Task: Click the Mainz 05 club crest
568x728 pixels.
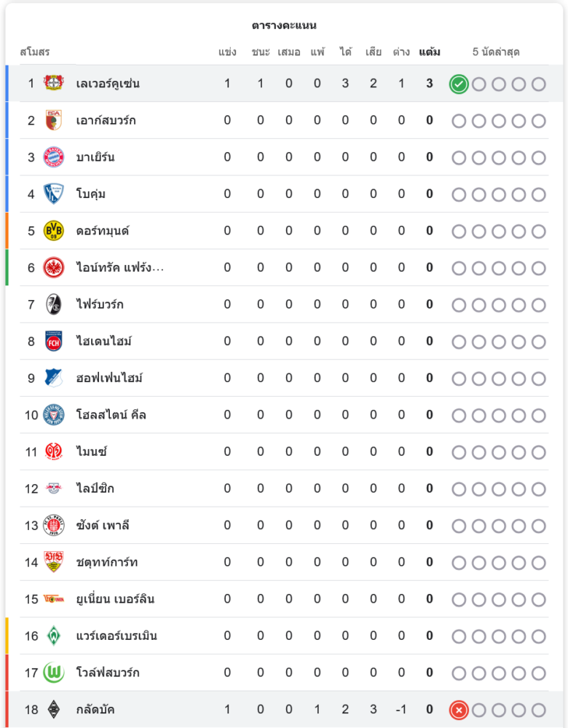Action: click(53, 451)
